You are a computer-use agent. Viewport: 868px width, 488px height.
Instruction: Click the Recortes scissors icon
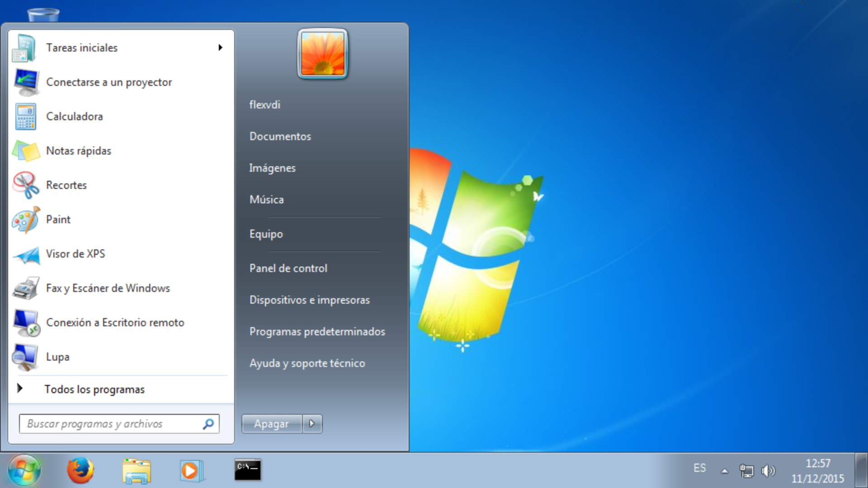click(x=26, y=185)
